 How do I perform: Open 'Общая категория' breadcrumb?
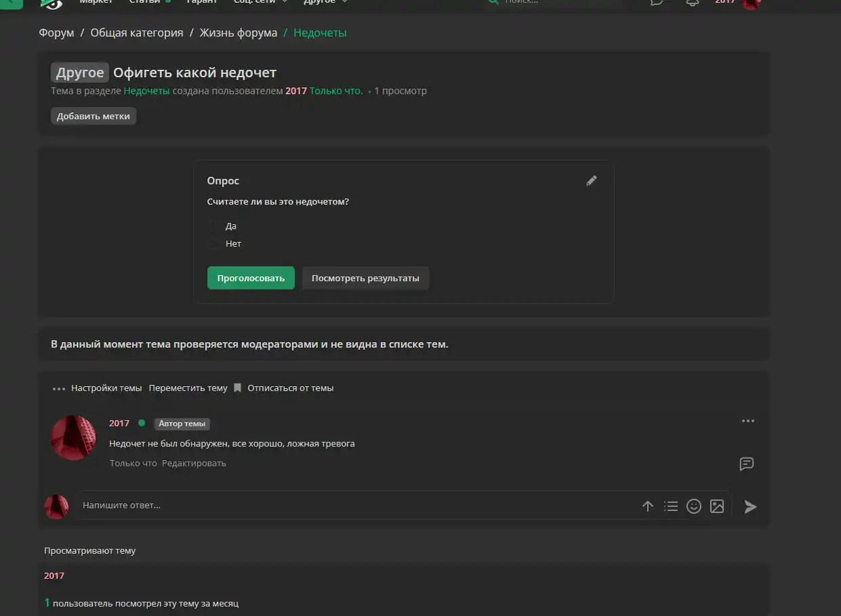137,33
